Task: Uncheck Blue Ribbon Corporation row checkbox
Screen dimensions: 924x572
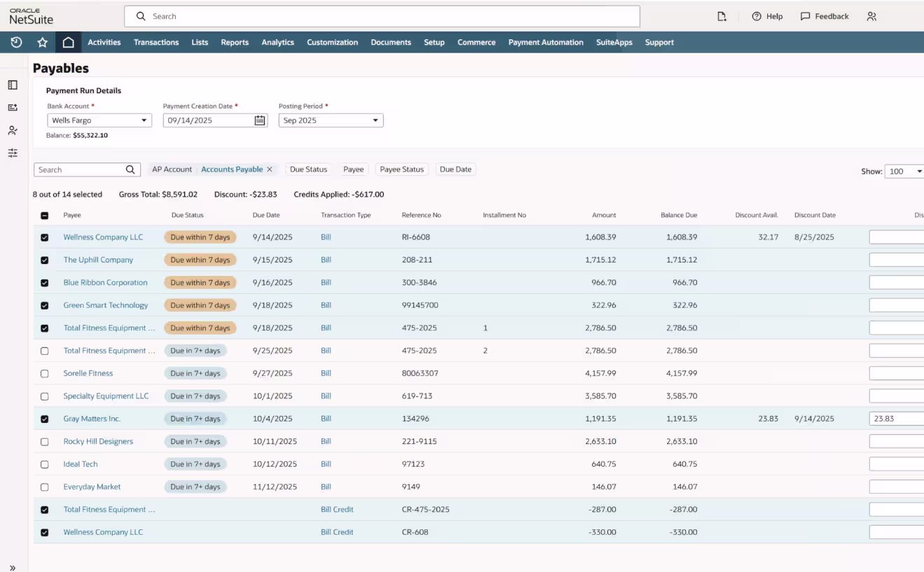Action: click(45, 283)
